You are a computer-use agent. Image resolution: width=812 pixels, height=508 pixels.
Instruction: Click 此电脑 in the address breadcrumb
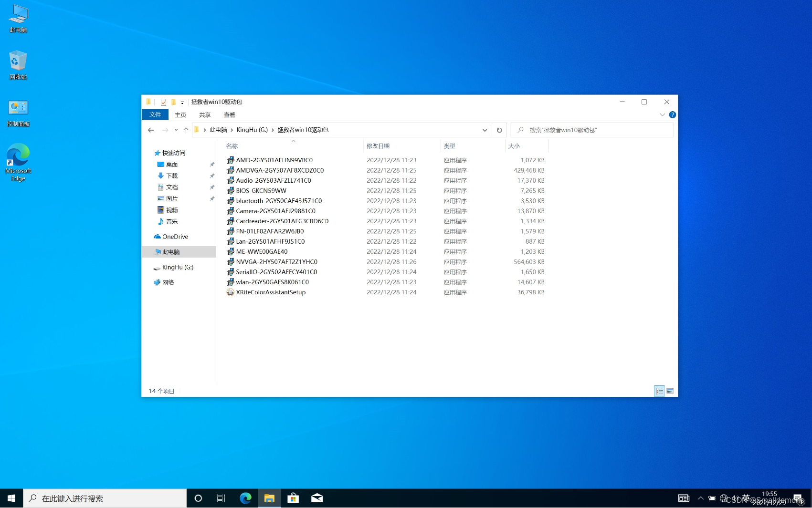218,130
